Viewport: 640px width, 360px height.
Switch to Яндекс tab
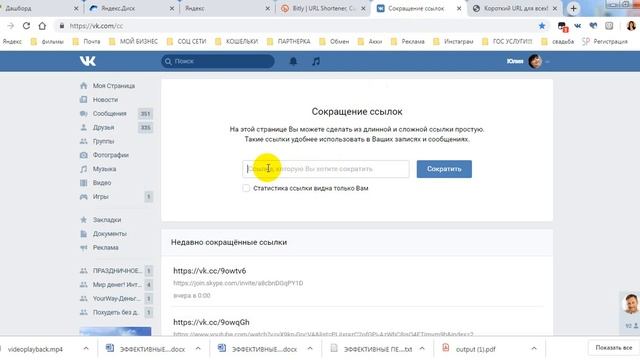tap(227, 8)
